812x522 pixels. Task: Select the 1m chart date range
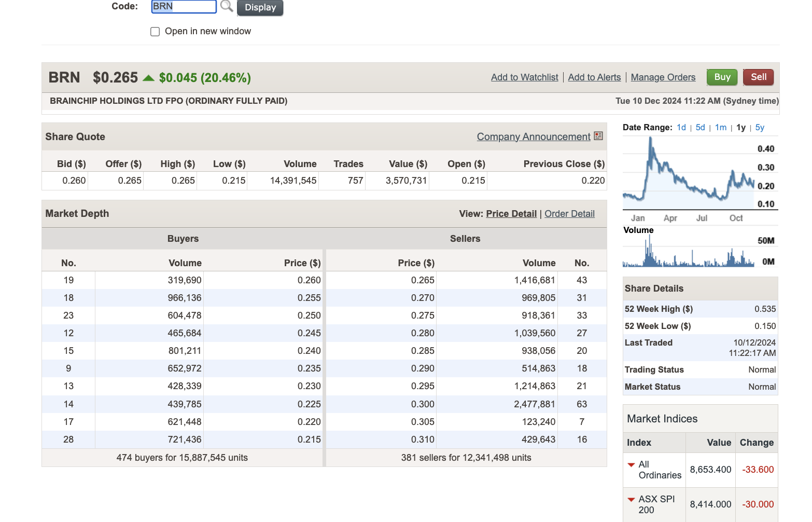pos(720,128)
